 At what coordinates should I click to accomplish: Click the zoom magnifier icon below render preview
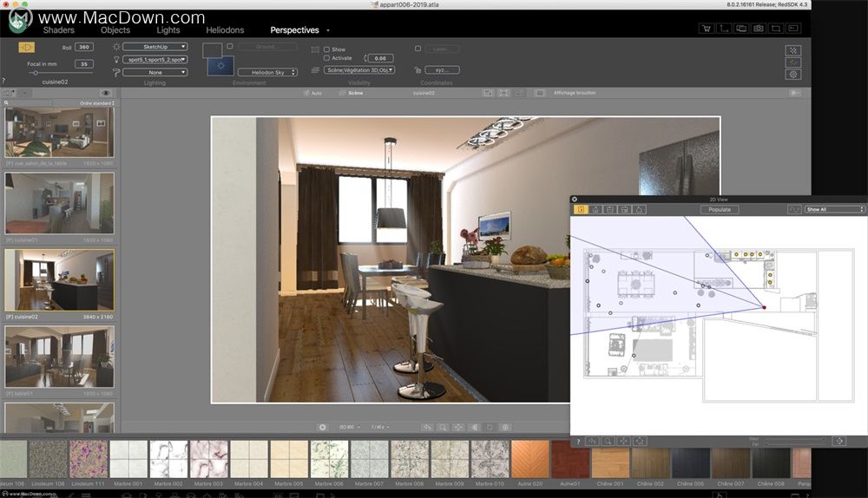(443, 427)
